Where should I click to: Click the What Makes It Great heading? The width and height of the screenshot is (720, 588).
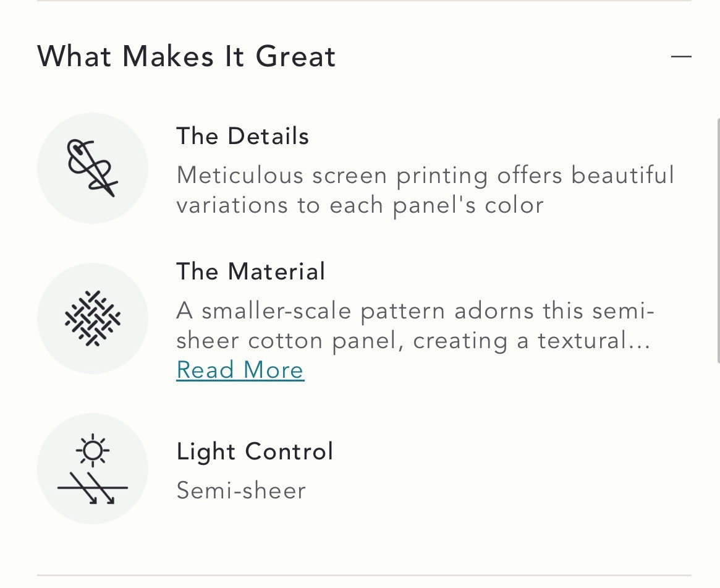[x=187, y=56]
